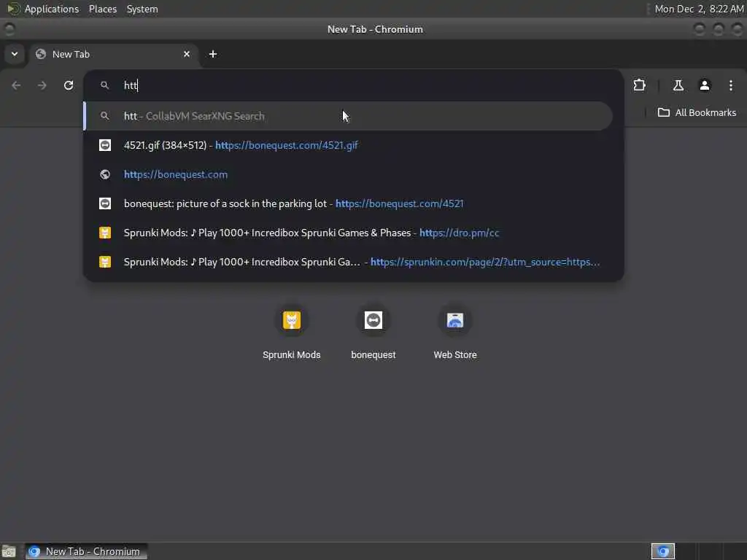Open the Sprunki Mods shortcut tile
The height and width of the screenshot is (560, 747).
[292, 332]
